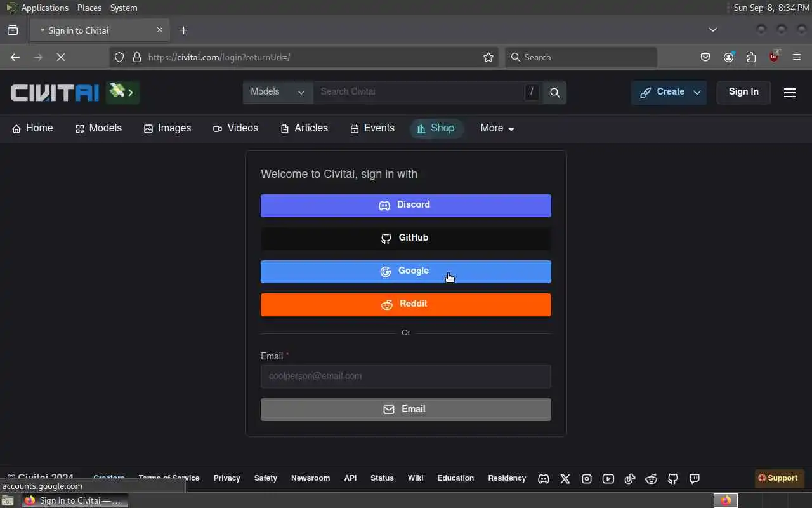Click the Civitai logo
The height and width of the screenshot is (508, 812).
pos(55,93)
